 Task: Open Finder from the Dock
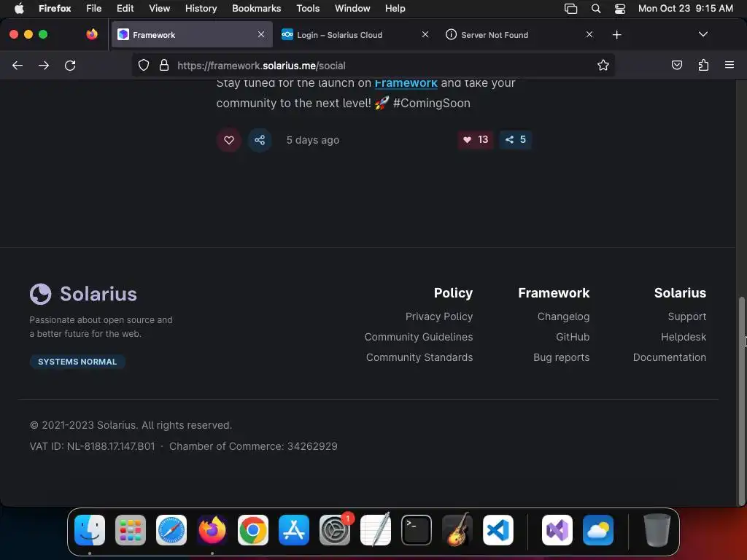tap(90, 530)
